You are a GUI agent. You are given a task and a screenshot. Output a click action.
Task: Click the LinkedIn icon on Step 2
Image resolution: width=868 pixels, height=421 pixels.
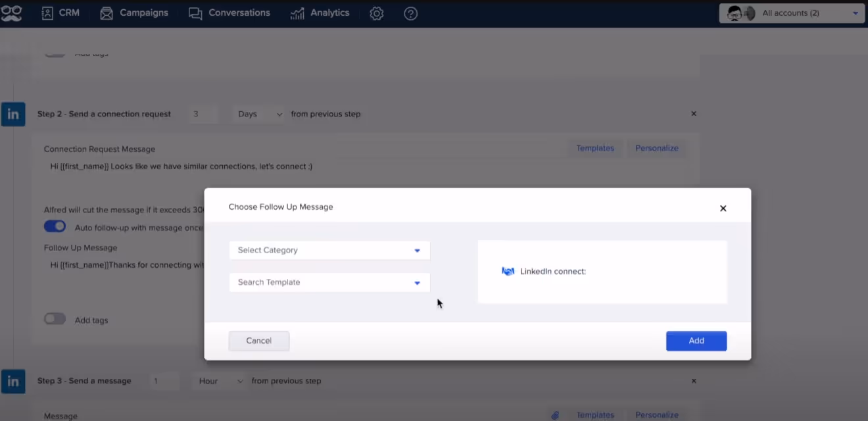(12, 114)
